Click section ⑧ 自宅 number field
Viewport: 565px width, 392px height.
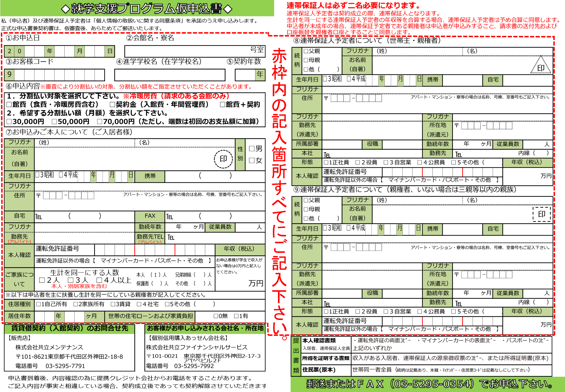(527, 80)
